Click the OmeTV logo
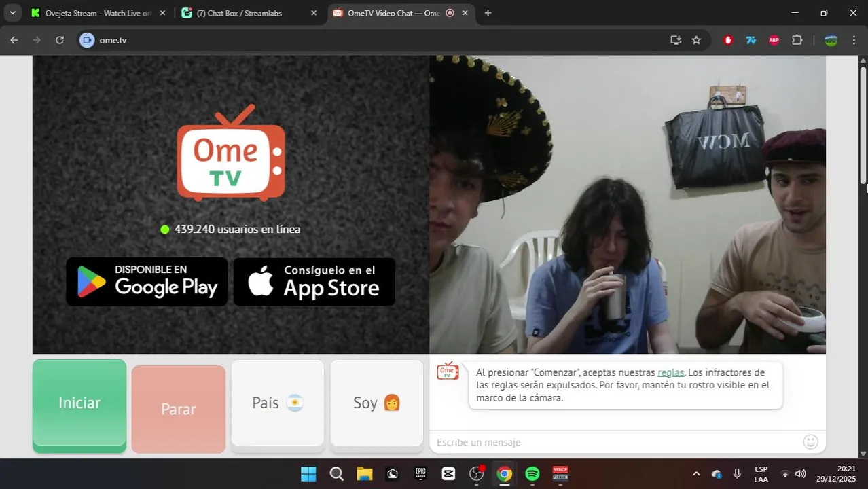868x489 pixels. point(232,153)
